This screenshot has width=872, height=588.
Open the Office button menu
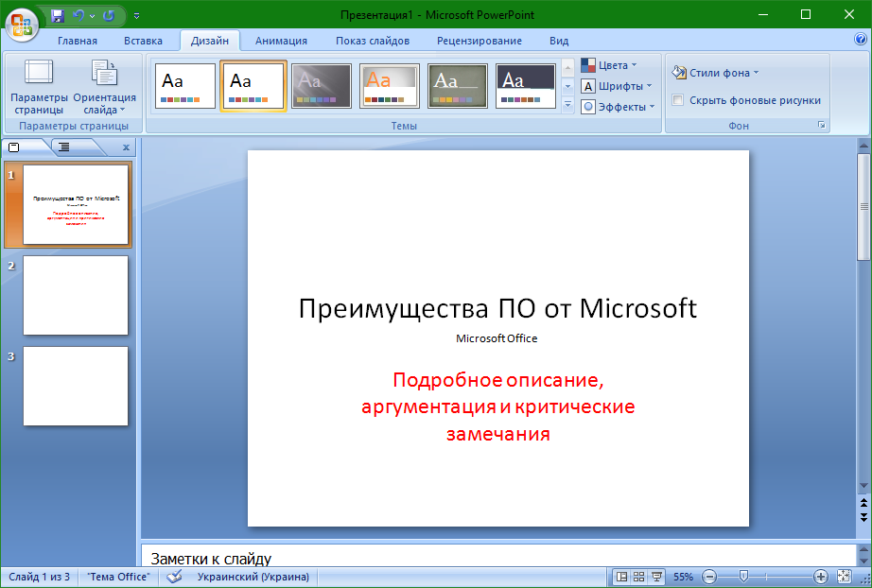click(x=22, y=25)
